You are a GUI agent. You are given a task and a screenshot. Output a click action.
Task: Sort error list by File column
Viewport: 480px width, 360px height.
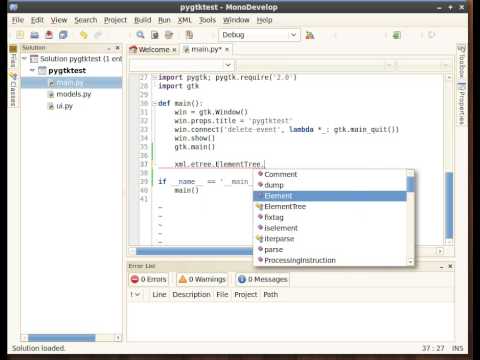[x=222, y=295]
